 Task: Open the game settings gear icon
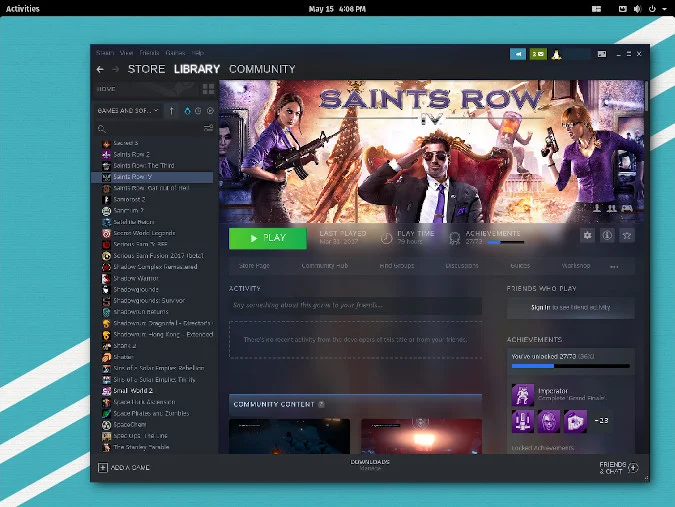click(587, 236)
